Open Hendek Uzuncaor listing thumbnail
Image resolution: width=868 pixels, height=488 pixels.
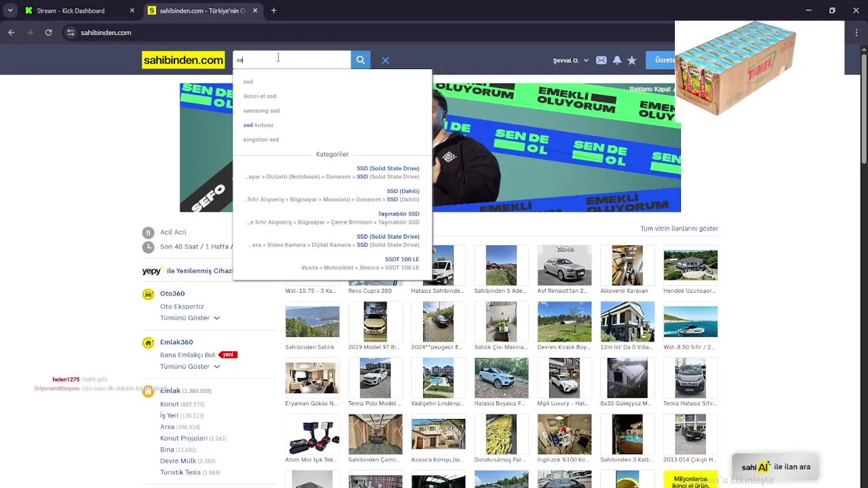coord(690,266)
